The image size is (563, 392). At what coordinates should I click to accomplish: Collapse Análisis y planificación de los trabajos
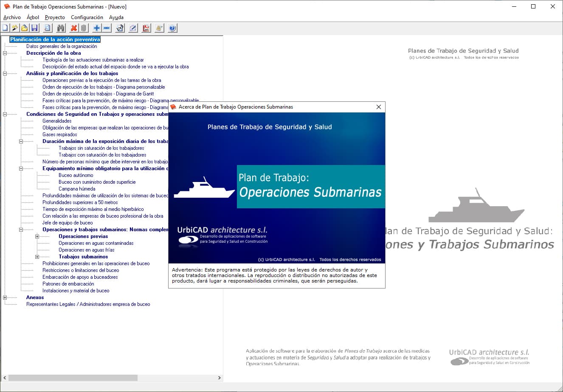coord(5,73)
